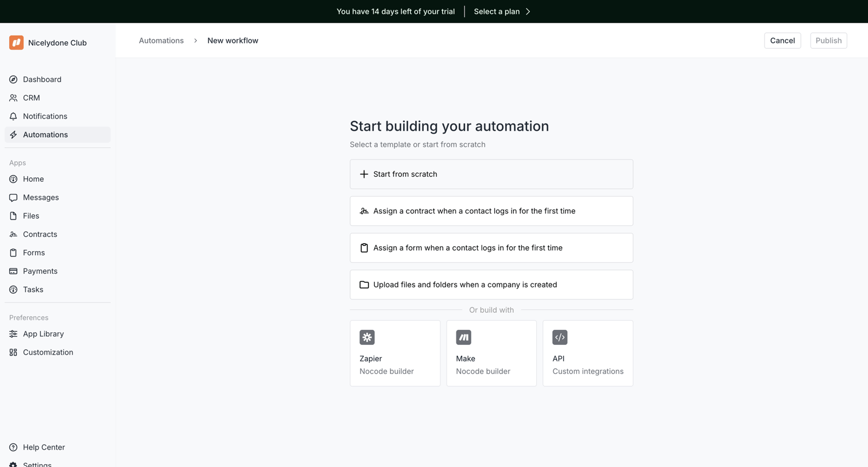Open the Customization grid icon

pyautogui.click(x=13, y=352)
